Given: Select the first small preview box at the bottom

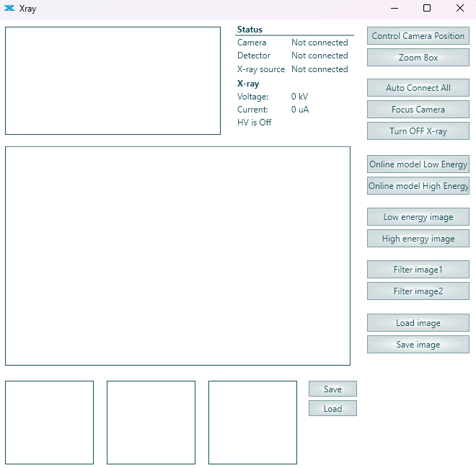Looking at the screenshot, I should [49, 423].
